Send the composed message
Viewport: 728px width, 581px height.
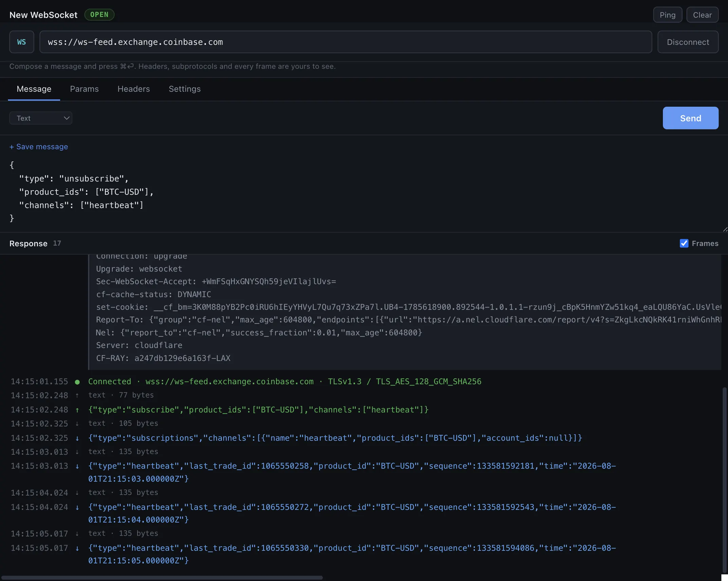(x=690, y=118)
